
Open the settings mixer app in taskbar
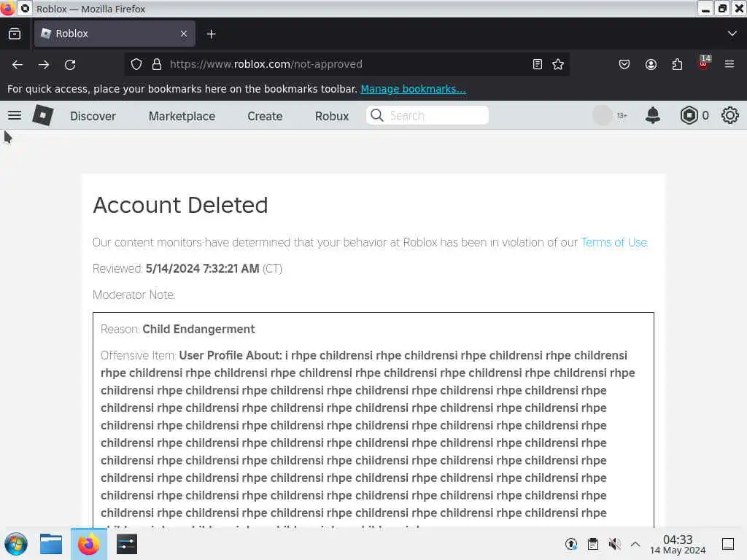(127, 544)
